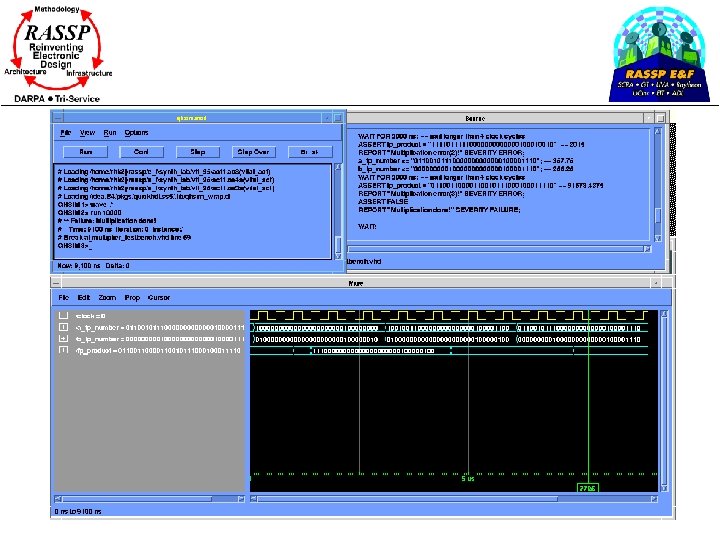720x540 pixels.
Task: Open Cursor menu in Wave window
Action: coord(159,298)
